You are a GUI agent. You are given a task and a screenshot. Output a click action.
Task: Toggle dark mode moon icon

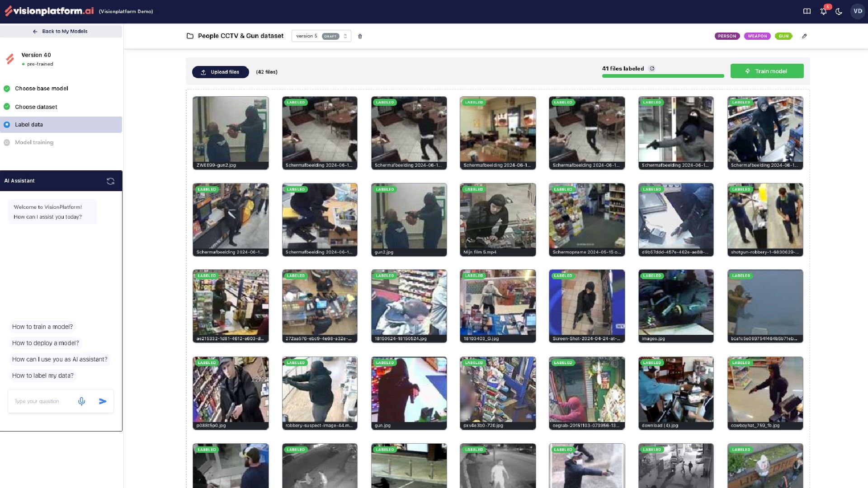[x=839, y=11]
